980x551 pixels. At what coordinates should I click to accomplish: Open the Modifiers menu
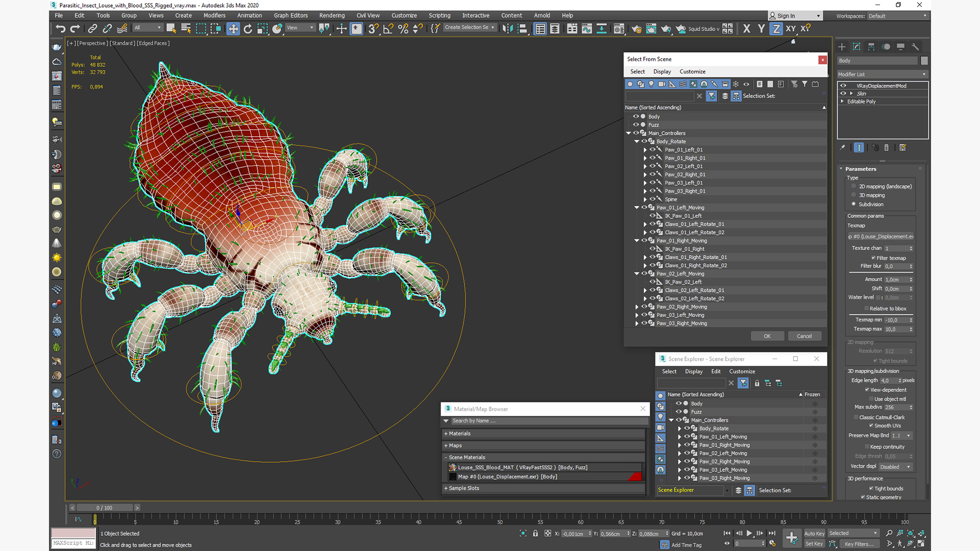pos(214,16)
